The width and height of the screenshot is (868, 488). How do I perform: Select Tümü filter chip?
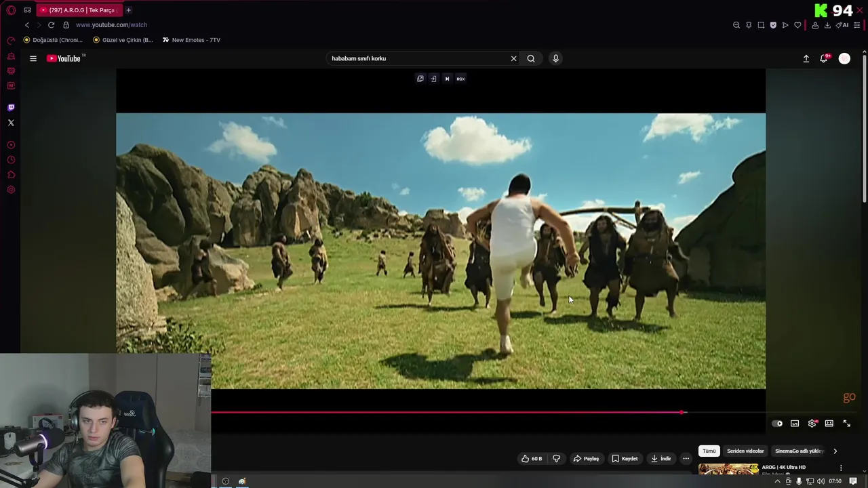click(x=709, y=451)
